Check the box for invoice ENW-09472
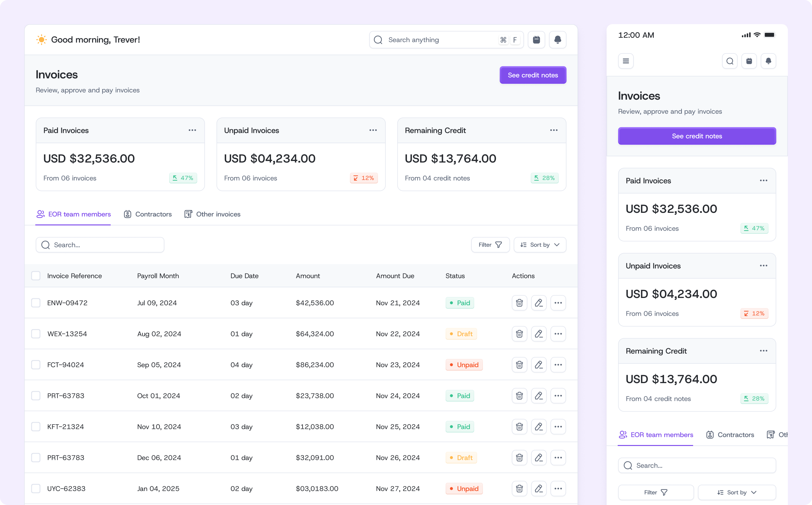The width and height of the screenshot is (812, 505). click(x=36, y=303)
